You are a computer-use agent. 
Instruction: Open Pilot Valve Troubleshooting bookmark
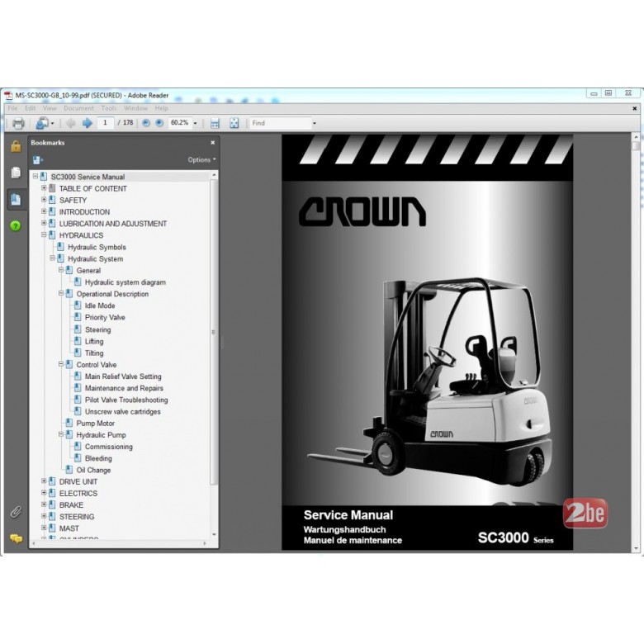126,400
